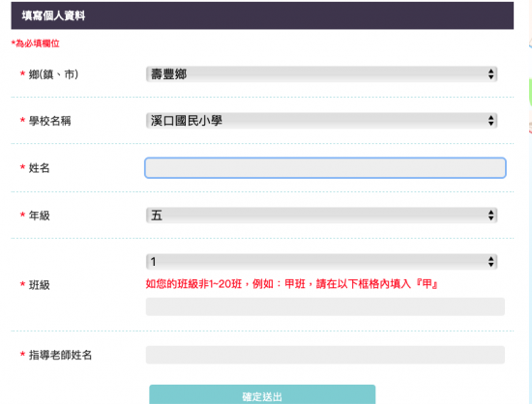Open the 壽豐鄉 township dropdown

click(322, 74)
